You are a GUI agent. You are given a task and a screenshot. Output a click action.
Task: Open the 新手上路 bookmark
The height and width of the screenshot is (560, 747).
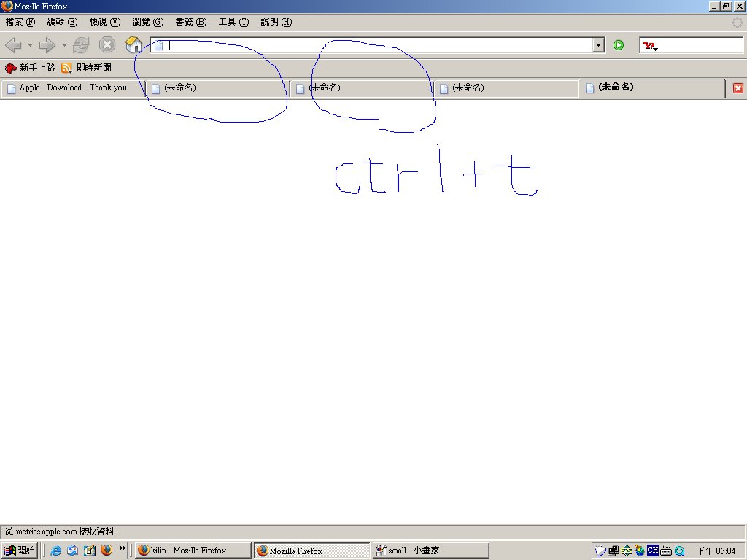pos(29,68)
